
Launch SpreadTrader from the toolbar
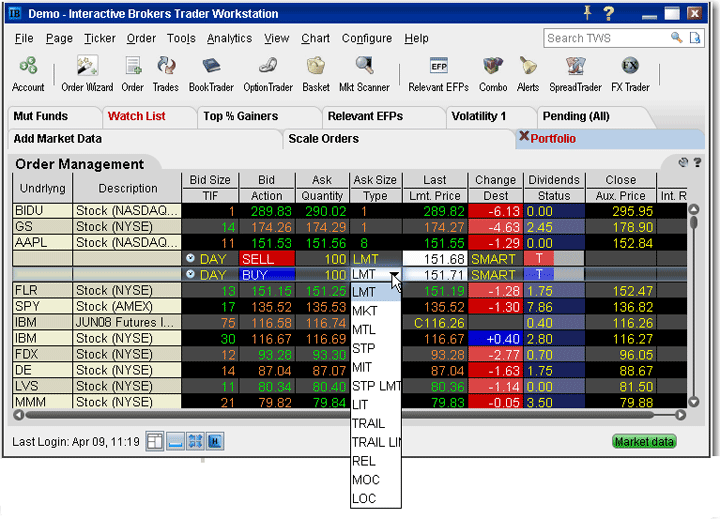click(x=575, y=74)
